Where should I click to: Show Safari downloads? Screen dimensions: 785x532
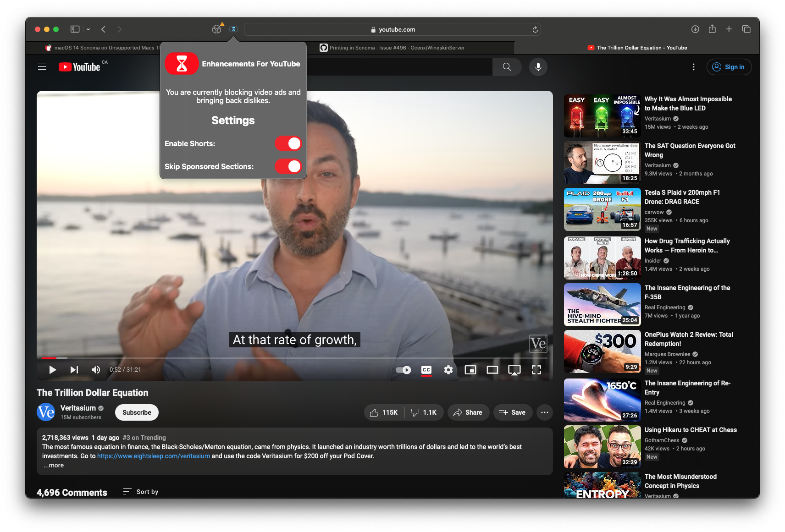pos(695,29)
